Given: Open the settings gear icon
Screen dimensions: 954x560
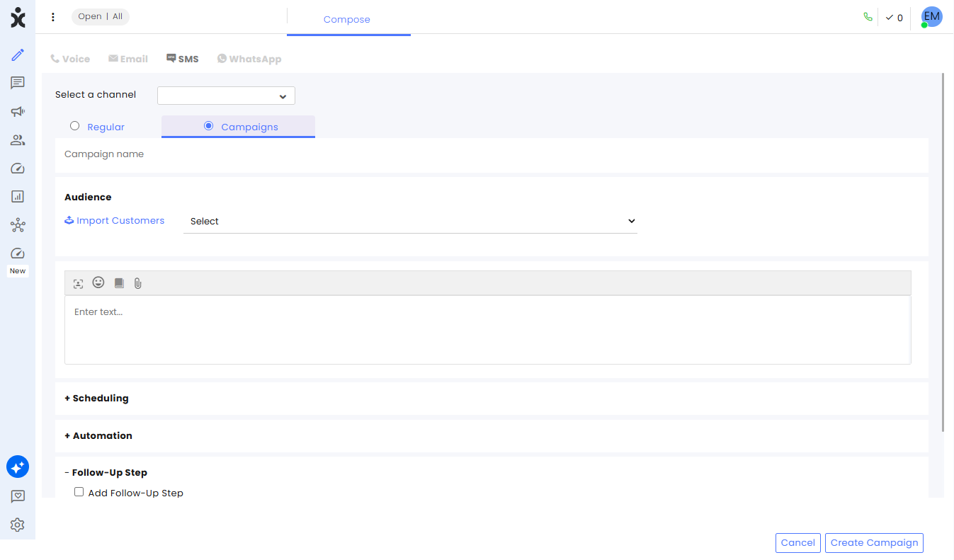Looking at the screenshot, I should (x=18, y=525).
